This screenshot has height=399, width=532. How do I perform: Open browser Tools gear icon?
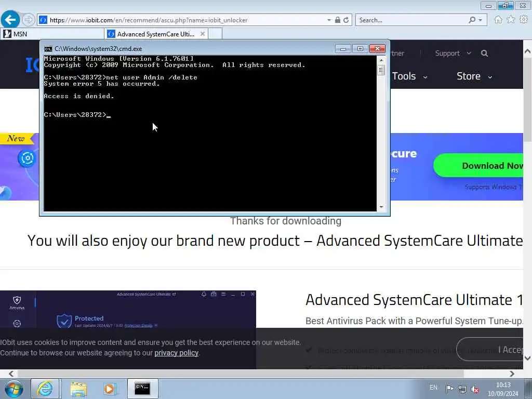click(x=524, y=20)
